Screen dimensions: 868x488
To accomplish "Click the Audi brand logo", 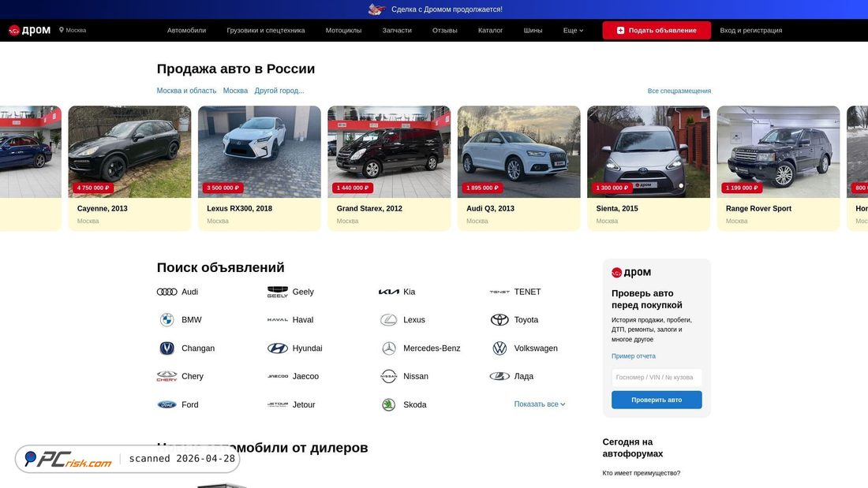I will click(166, 292).
